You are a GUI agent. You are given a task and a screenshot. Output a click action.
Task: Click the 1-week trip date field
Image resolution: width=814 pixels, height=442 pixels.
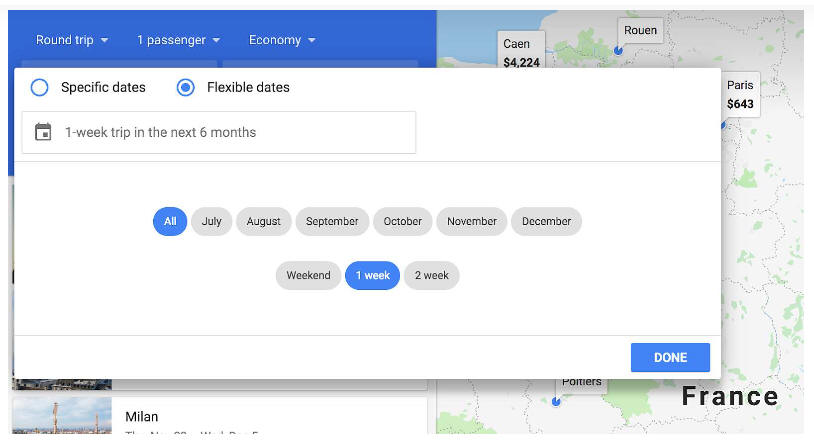pyautogui.click(x=219, y=132)
